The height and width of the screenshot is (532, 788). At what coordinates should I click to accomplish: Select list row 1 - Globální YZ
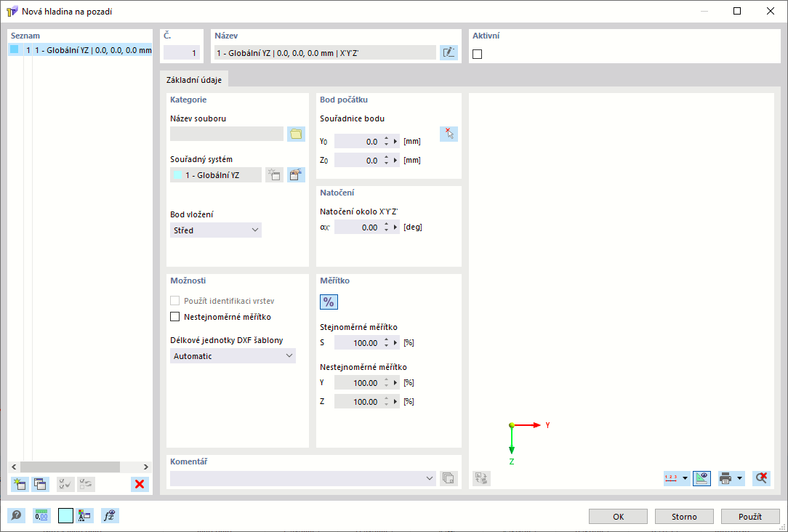pyautogui.click(x=80, y=49)
